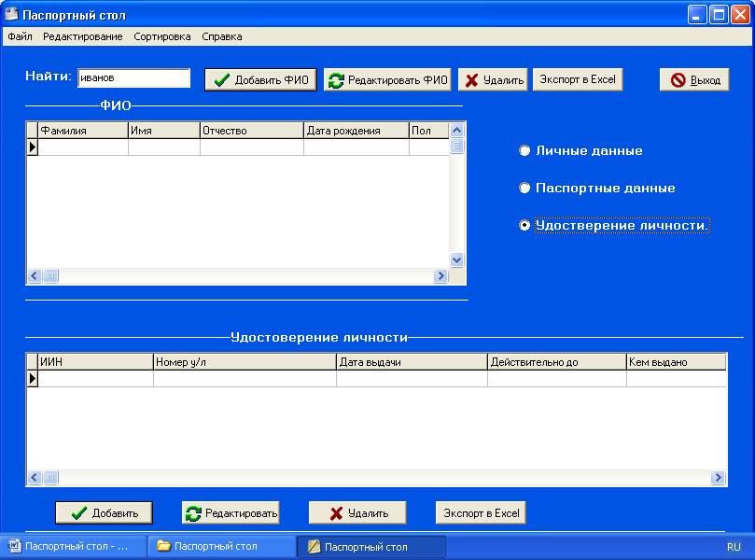Click the empty Фамилия cell in first row
This screenshot has height=560, width=755.
[x=83, y=147]
